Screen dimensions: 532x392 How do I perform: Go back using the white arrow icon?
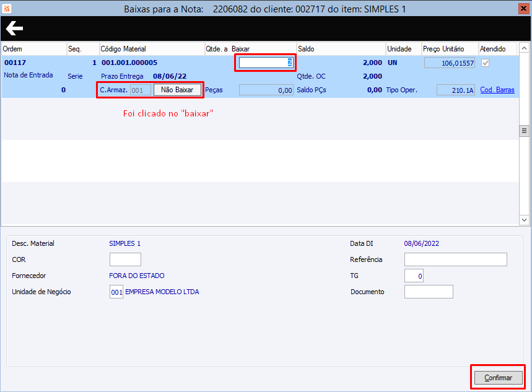coord(14,28)
